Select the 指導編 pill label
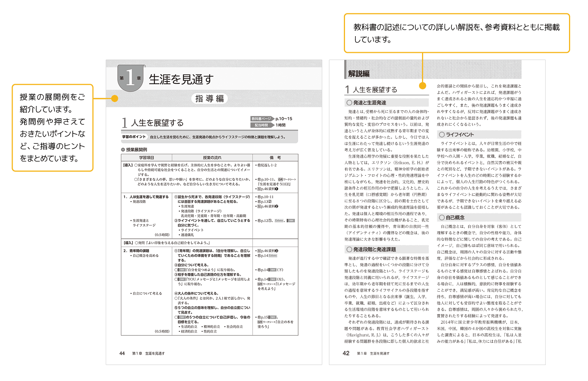The height and width of the screenshot is (381, 588). pos(210,98)
